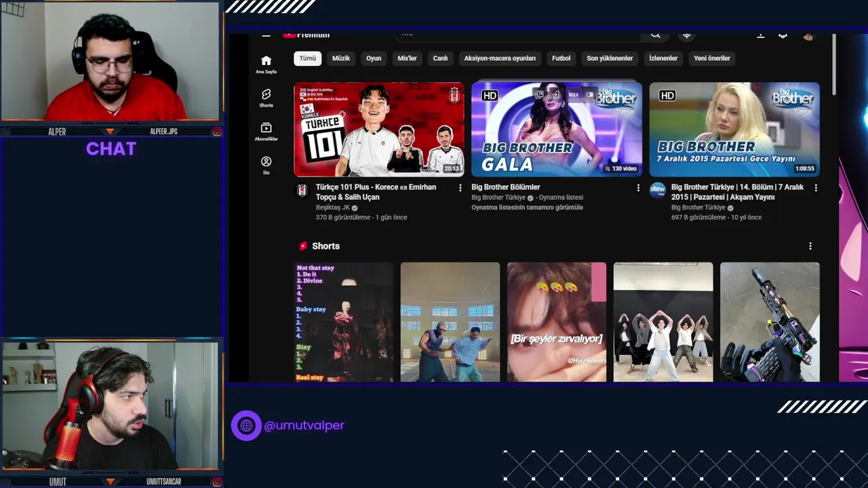Click the UMUT name label
868x488 pixels.
(58, 482)
